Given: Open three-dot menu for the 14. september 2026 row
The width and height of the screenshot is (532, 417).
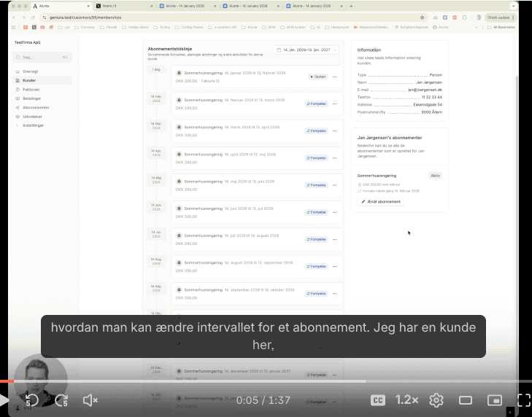Looking at the screenshot, I should [334, 294].
